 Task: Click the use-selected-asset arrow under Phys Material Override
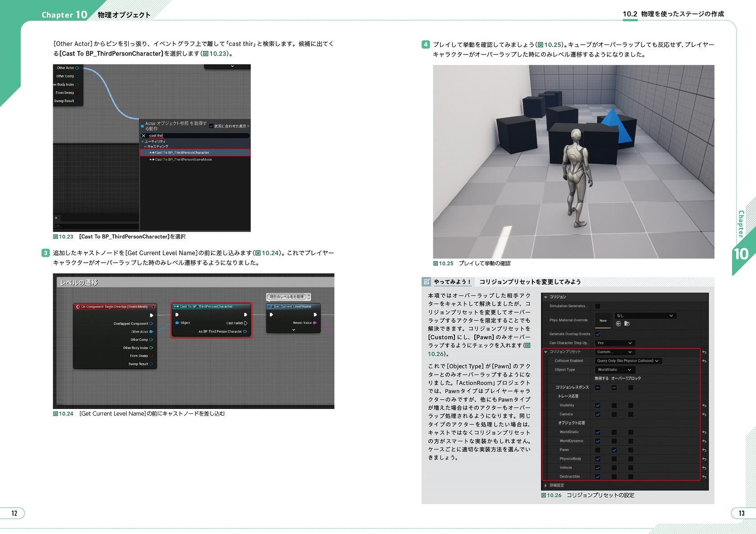pyautogui.click(x=618, y=324)
